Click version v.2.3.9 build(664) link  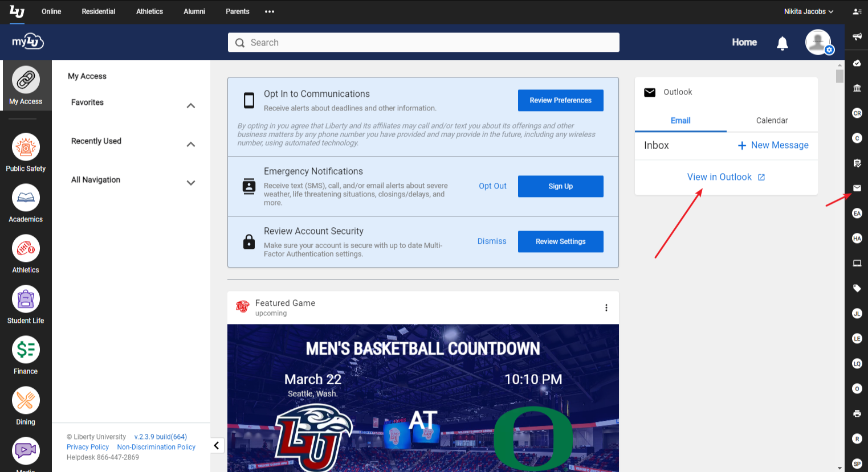pos(161,437)
